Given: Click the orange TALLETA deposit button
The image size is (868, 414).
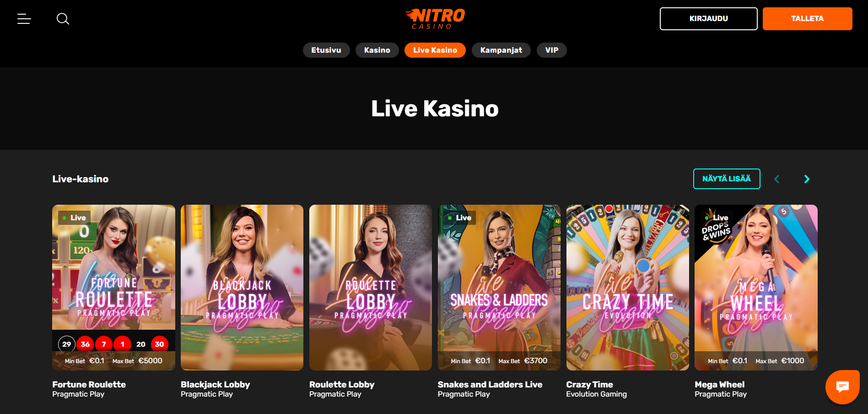Looking at the screenshot, I should tap(808, 19).
